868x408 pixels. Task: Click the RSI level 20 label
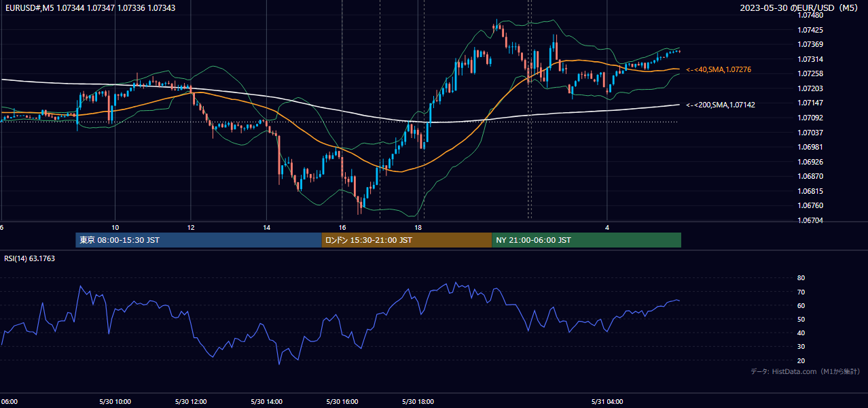click(801, 360)
